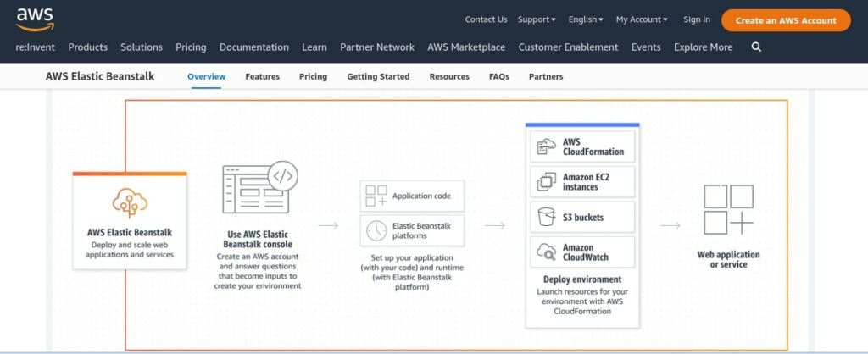Click Deploy and scale web applications text
868x354 pixels.
(130, 250)
